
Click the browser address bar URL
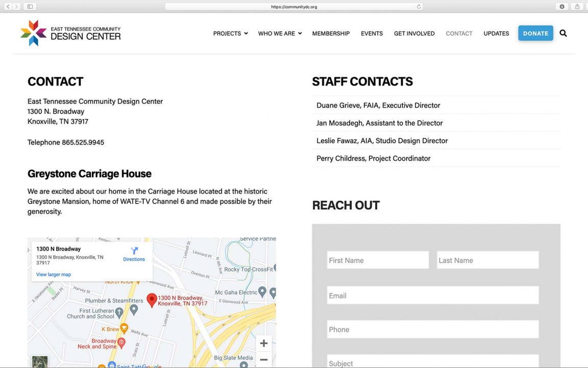point(294,7)
